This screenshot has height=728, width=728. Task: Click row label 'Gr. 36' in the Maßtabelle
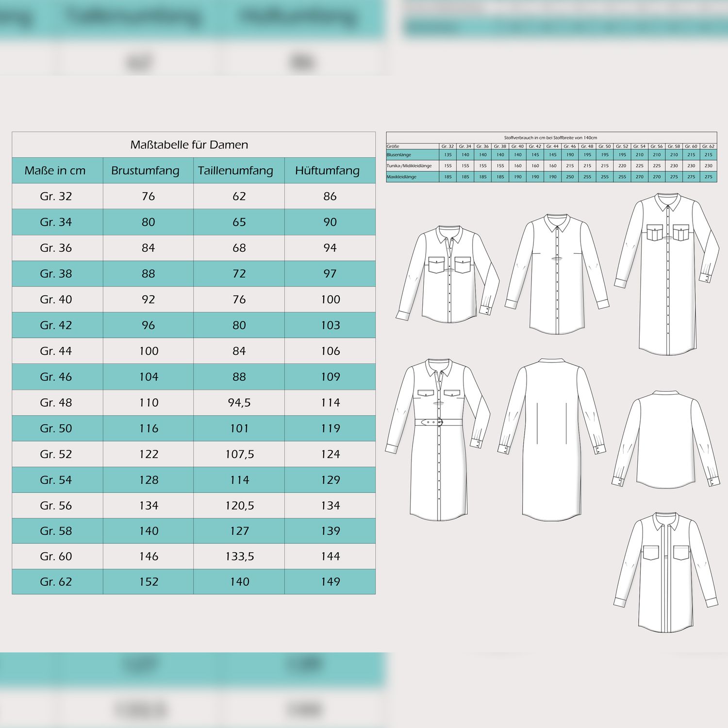pyautogui.click(x=56, y=248)
